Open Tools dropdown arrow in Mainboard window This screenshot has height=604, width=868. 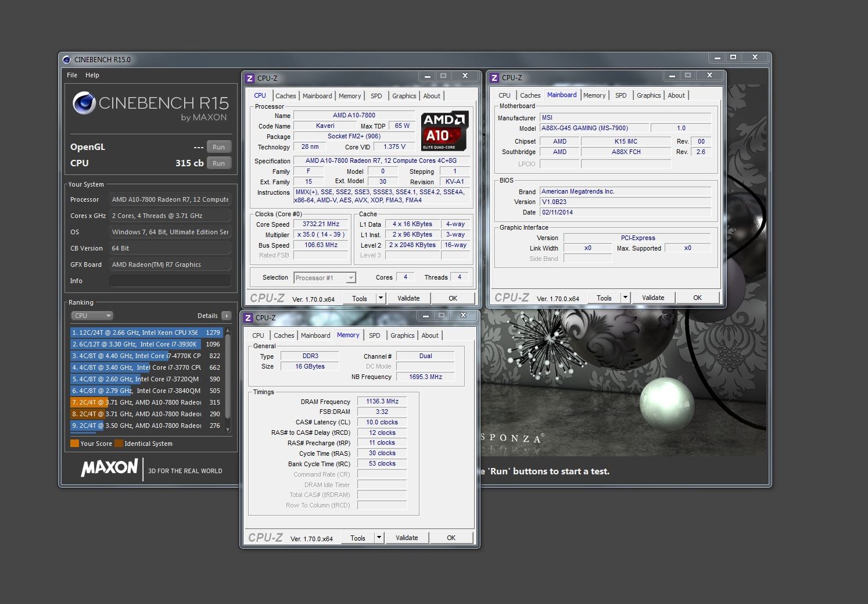[625, 298]
